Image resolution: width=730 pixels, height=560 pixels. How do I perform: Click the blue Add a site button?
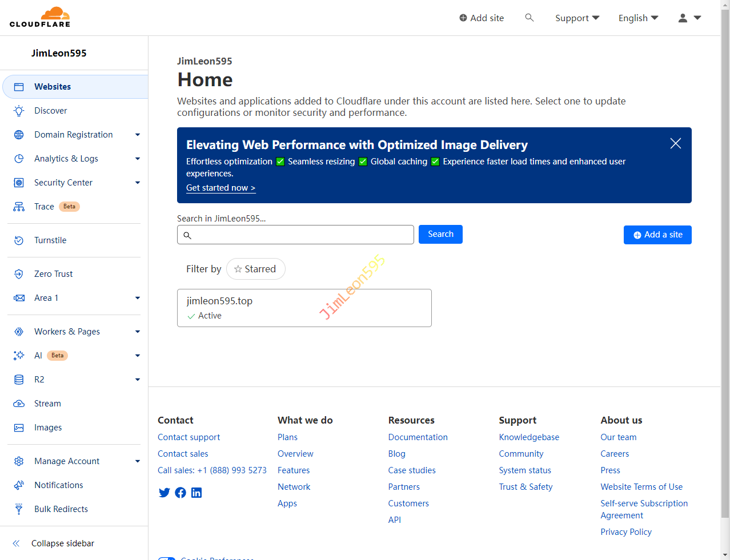(657, 235)
